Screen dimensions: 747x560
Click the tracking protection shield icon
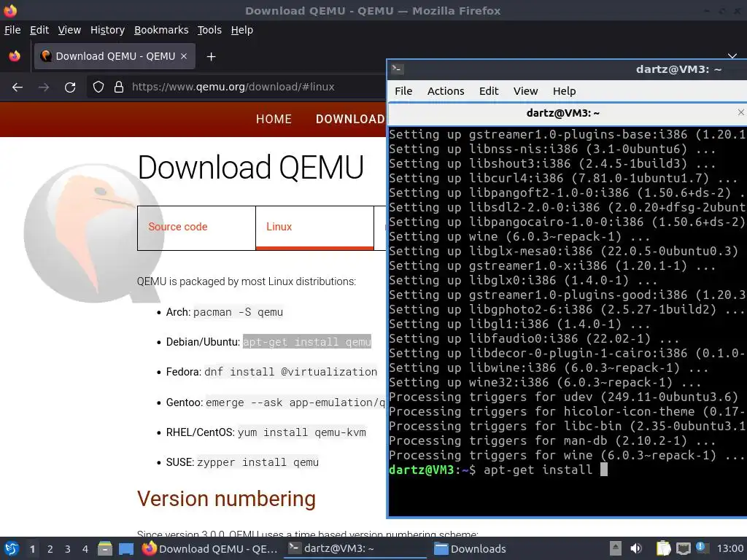[98, 87]
